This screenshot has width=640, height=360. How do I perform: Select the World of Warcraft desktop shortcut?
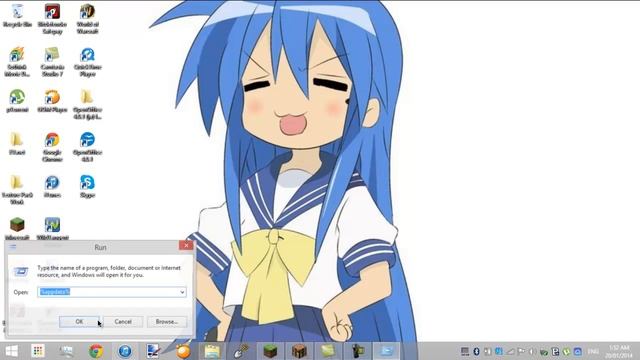click(x=87, y=19)
